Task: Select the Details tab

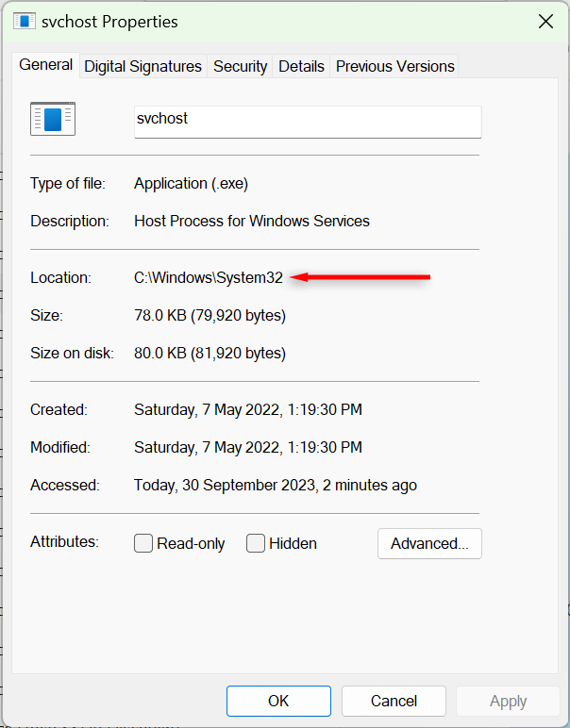Action: tap(301, 66)
